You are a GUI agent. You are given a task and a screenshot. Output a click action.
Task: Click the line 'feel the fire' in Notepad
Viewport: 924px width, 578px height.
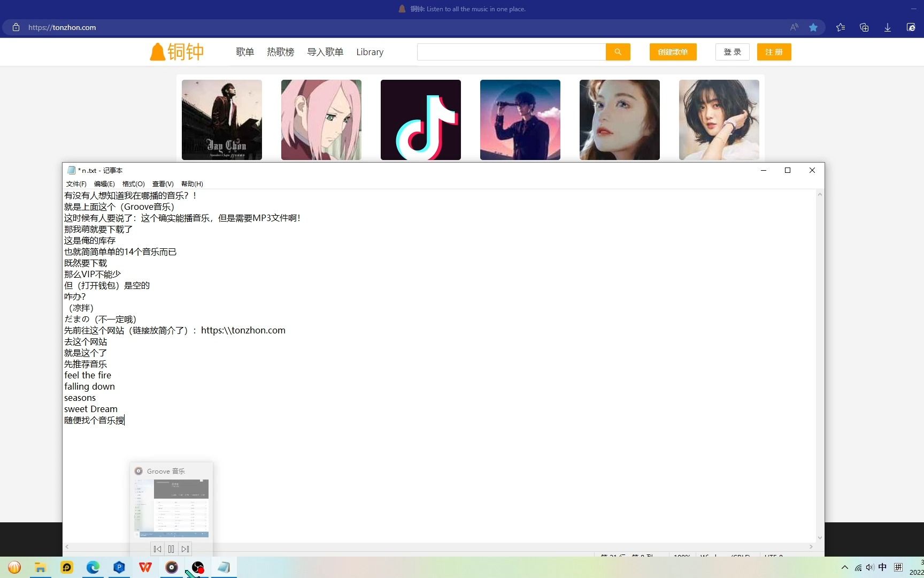88,375
